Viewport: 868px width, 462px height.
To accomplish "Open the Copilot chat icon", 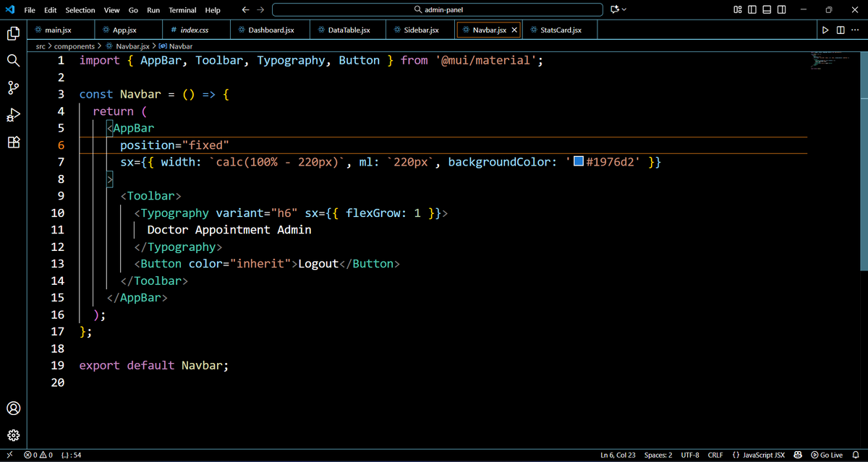I will 615,9.
